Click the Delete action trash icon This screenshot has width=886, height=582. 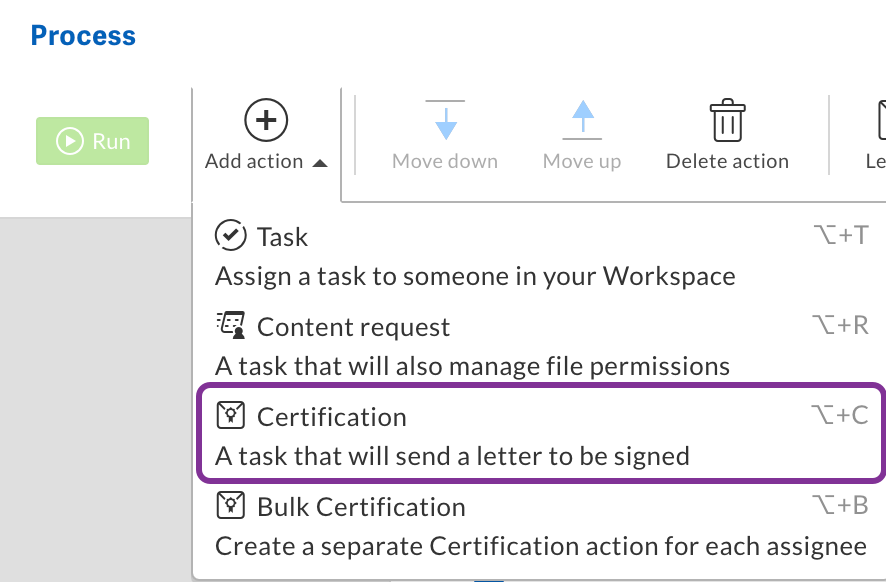(x=727, y=121)
